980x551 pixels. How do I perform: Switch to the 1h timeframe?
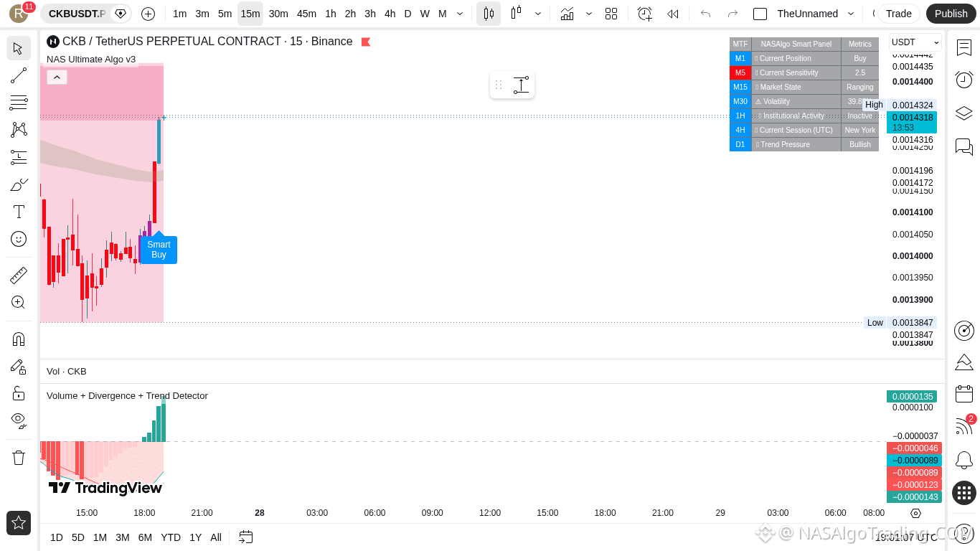pyautogui.click(x=331, y=14)
